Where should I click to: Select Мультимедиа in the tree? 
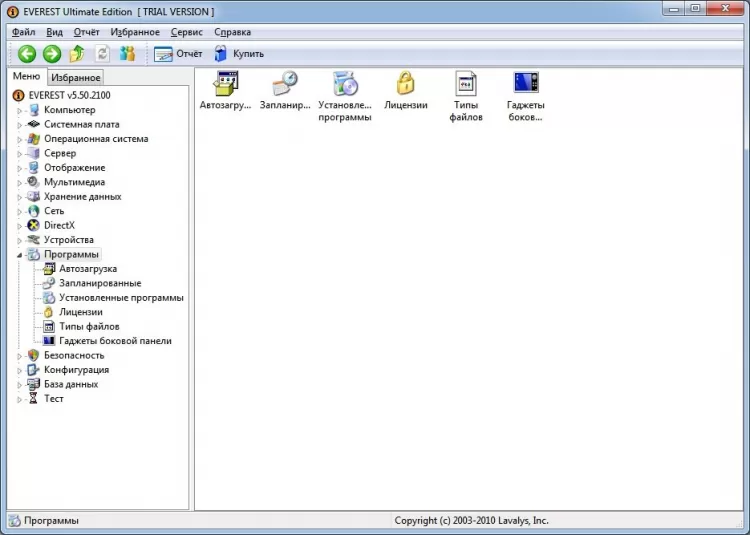click(x=75, y=182)
